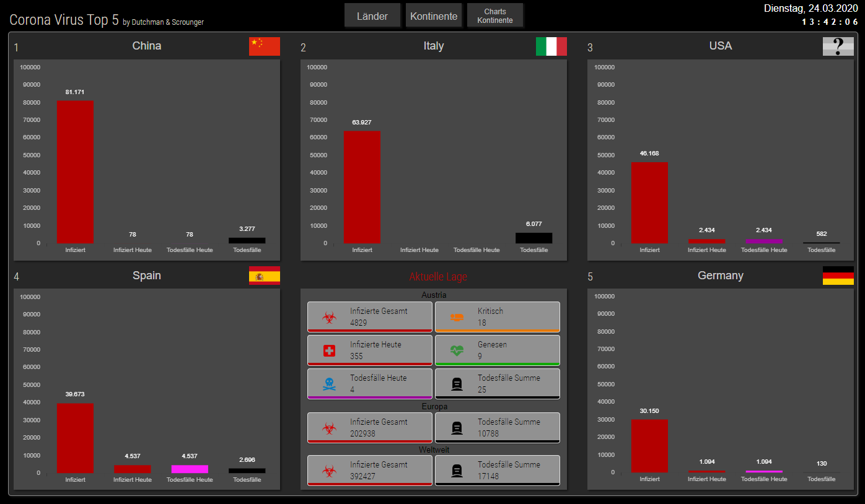The width and height of the screenshot is (865, 504).
Task: Click Italy's black Todesfälle bar
Action: click(533, 238)
